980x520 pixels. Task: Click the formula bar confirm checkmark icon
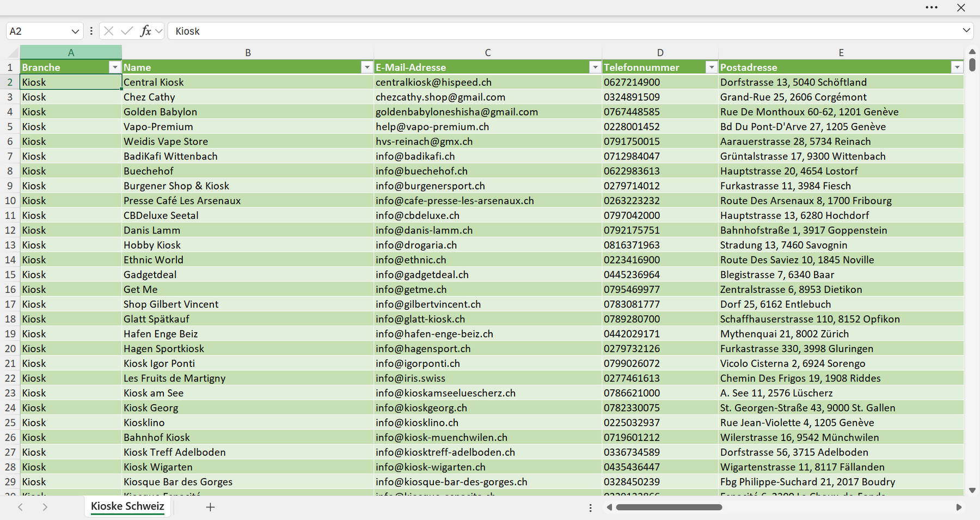pos(127,31)
